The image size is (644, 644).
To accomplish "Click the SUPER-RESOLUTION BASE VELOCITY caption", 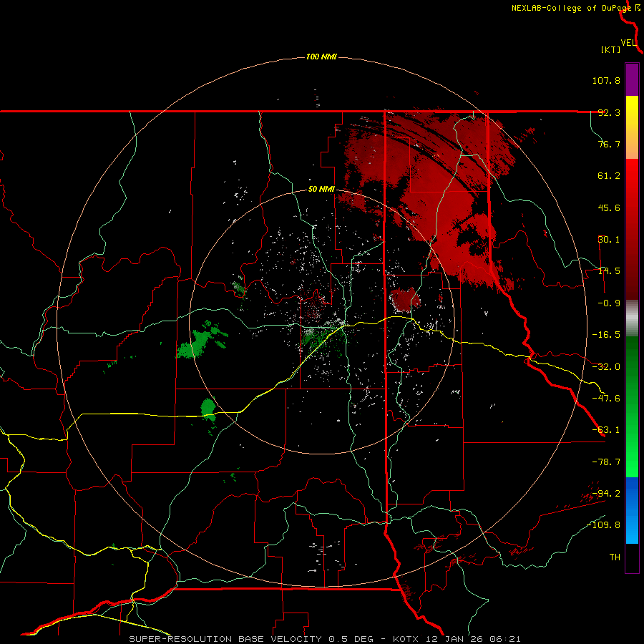I will coord(225,639).
